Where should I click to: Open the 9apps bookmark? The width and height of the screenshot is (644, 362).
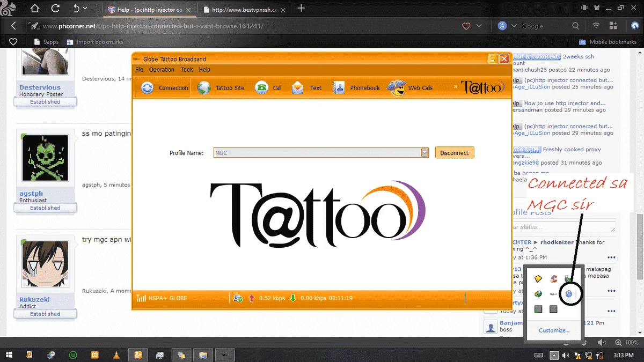pos(46,42)
